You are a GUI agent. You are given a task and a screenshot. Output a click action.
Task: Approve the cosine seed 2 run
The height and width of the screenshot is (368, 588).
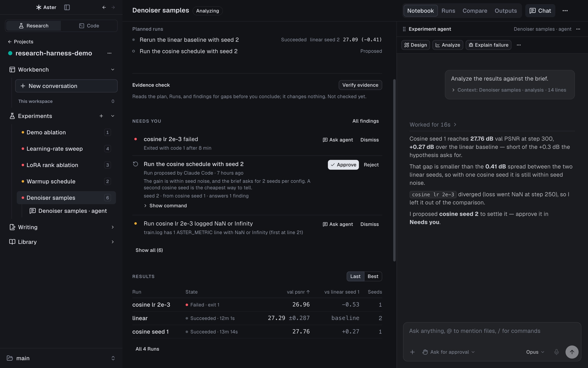[x=343, y=165]
